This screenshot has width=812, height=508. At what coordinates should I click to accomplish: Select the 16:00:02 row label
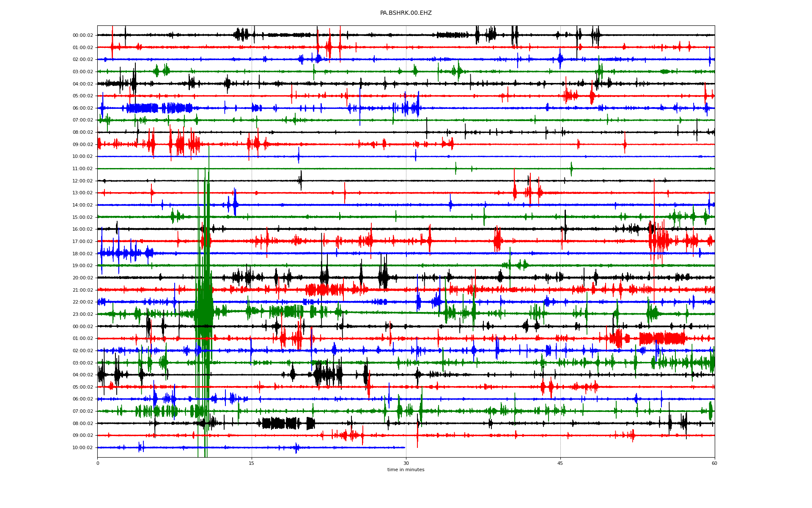pyautogui.click(x=82, y=229)
